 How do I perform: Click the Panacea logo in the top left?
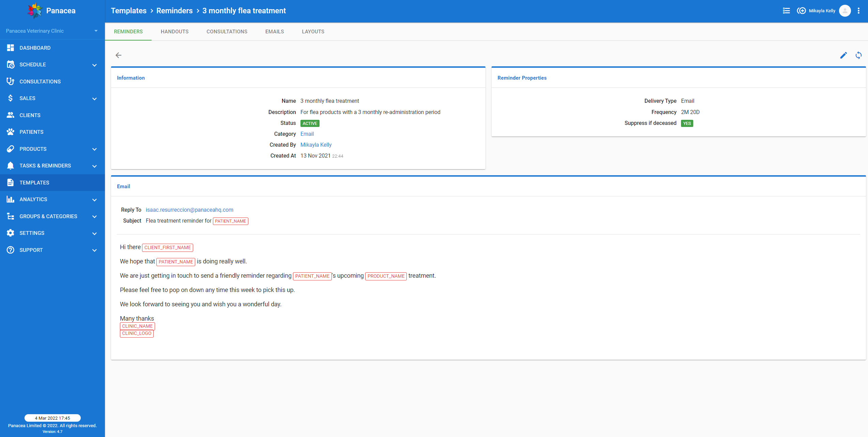pos(35,10)
